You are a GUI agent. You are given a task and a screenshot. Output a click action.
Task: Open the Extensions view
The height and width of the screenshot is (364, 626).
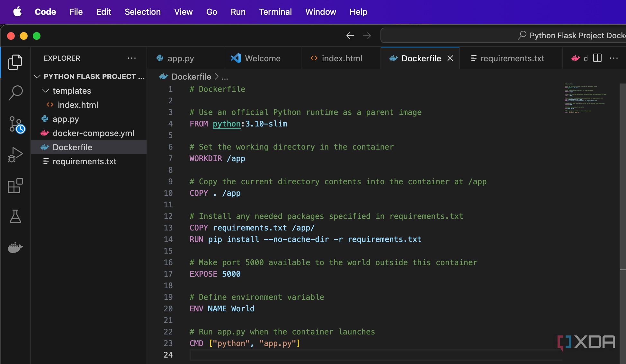[15, 186]
